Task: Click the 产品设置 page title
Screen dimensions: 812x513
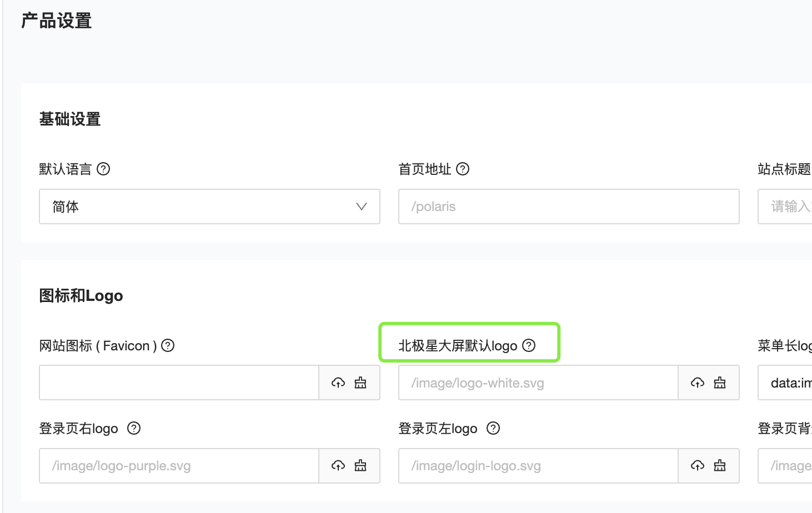Action: point(56,21)
